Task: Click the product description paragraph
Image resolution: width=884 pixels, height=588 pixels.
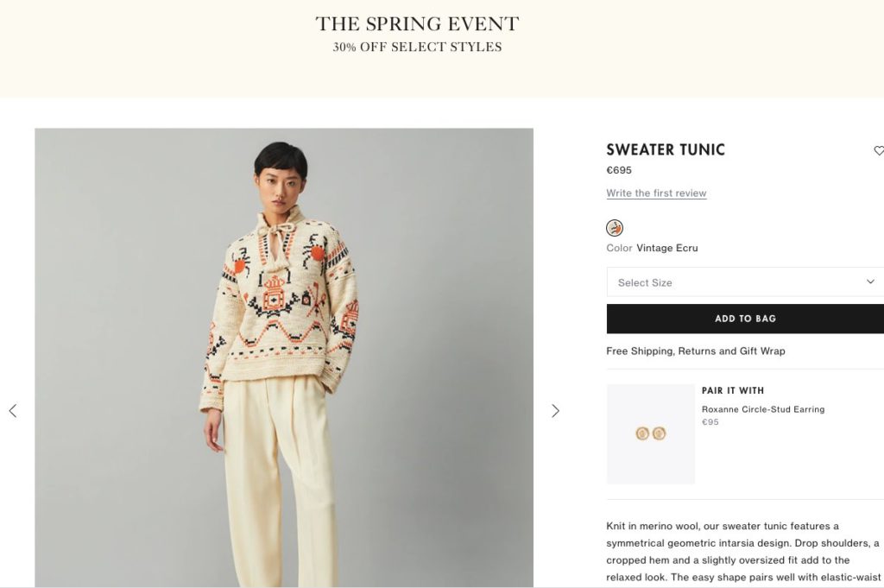Action: pyautogui.click(x=744, y=552)
